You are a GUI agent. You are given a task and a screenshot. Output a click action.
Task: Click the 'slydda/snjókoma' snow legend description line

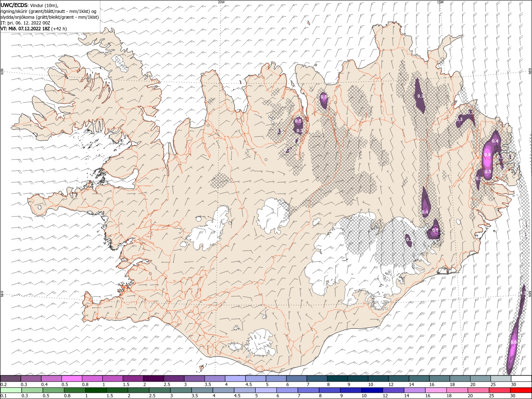(50, 17)
